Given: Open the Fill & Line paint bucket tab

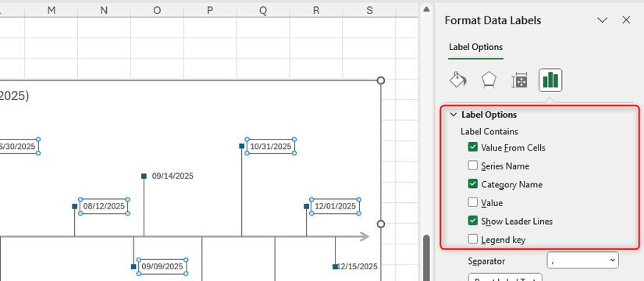Looking at the screenshot, I should point(457,80).
